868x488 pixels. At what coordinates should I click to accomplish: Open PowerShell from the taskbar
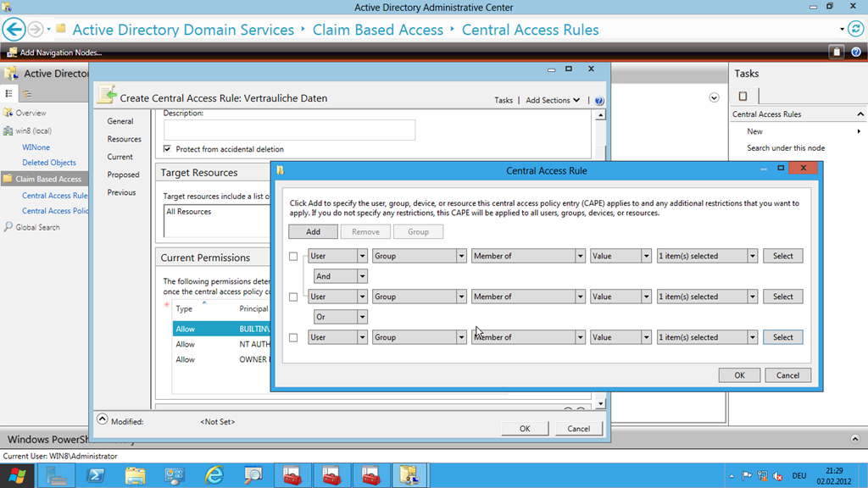(x=96, y=476)
